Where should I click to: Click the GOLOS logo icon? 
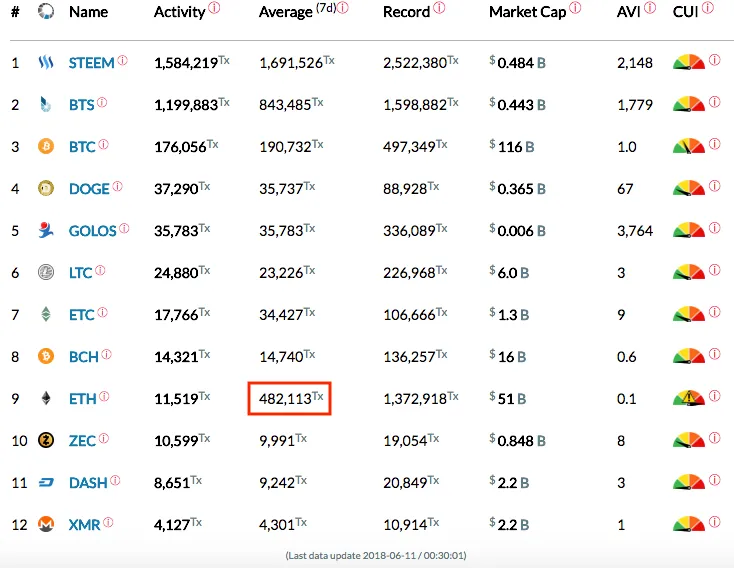click(x=46, y=230)
